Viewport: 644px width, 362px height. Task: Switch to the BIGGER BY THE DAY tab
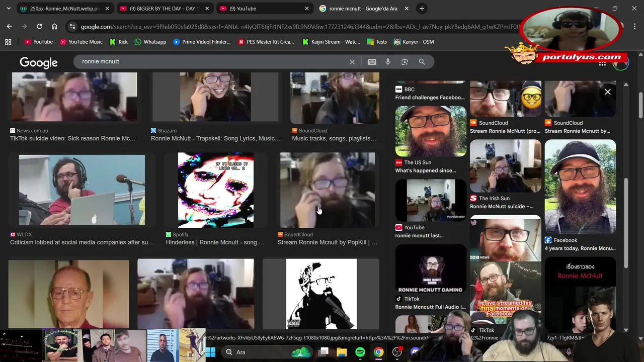point(165,9)
